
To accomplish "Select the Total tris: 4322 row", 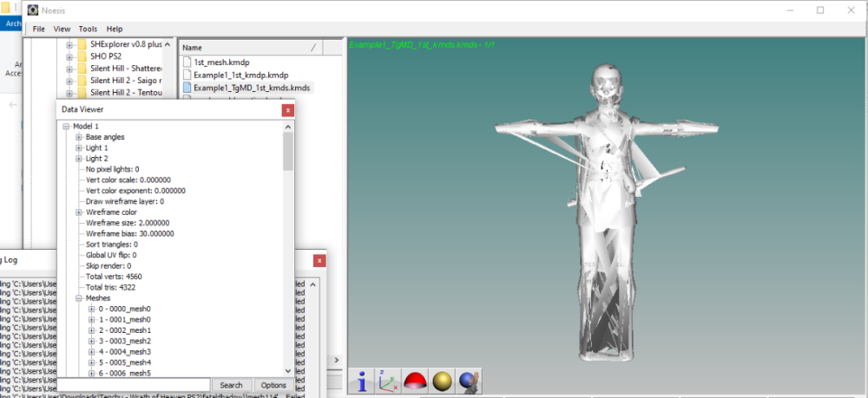I will click(x=111, y=288).
